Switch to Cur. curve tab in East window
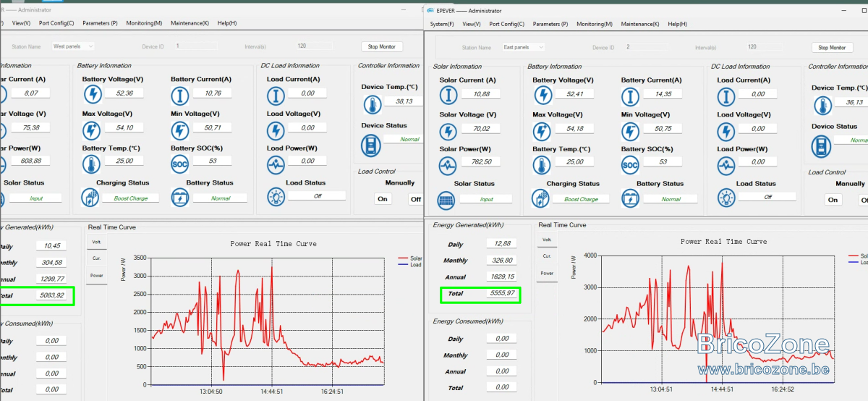The width and height of the screenshot is (868, 401). point(547,256)
